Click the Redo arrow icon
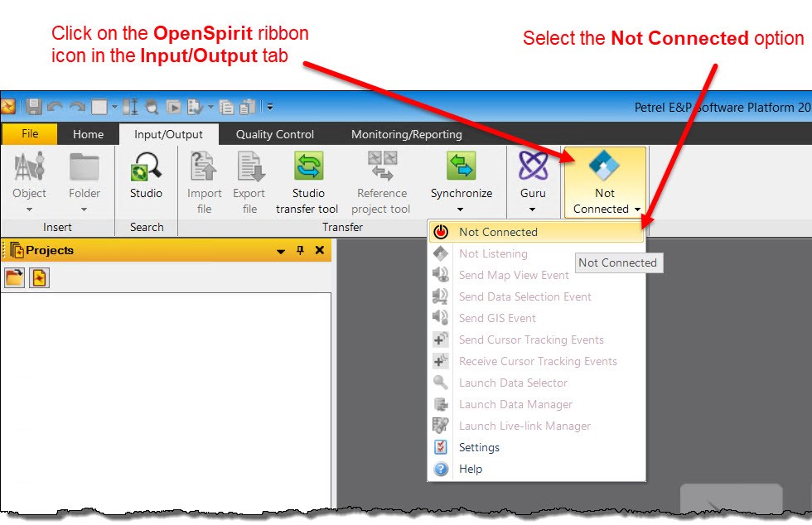Viewport: 812px width, 525px height. click(77, 107)
